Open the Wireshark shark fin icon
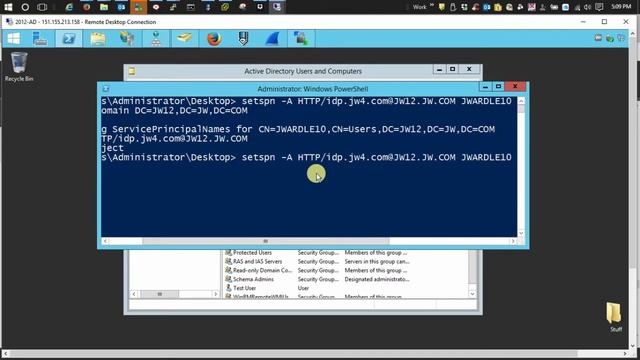This screenshot has height=360, width=640. pos(272,39)
